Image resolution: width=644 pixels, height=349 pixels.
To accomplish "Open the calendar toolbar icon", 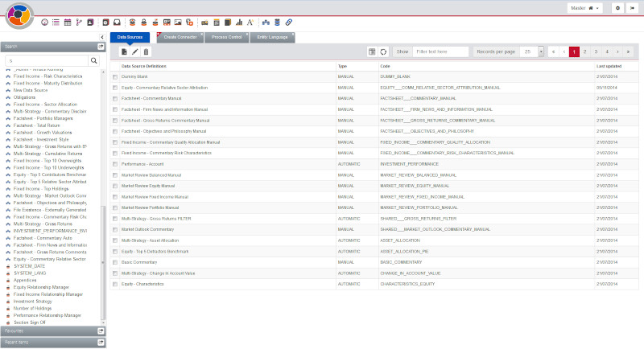I will (x=68, y=23).
